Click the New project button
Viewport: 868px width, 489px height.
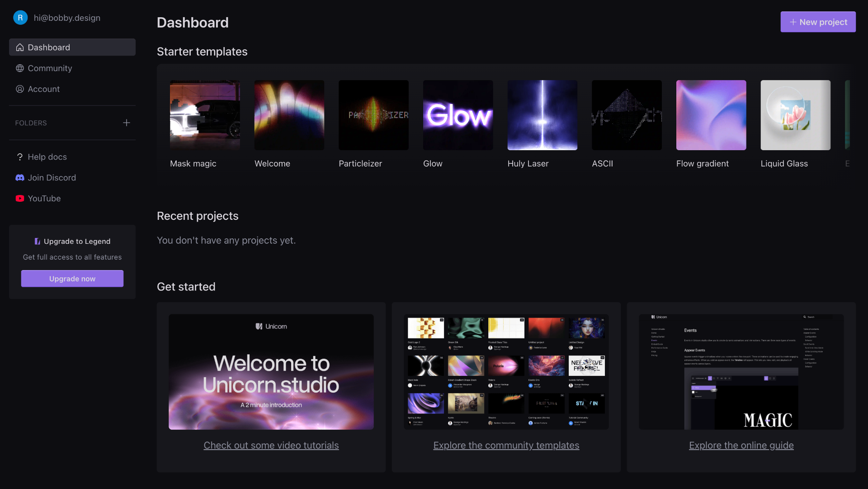pos(818,22)
